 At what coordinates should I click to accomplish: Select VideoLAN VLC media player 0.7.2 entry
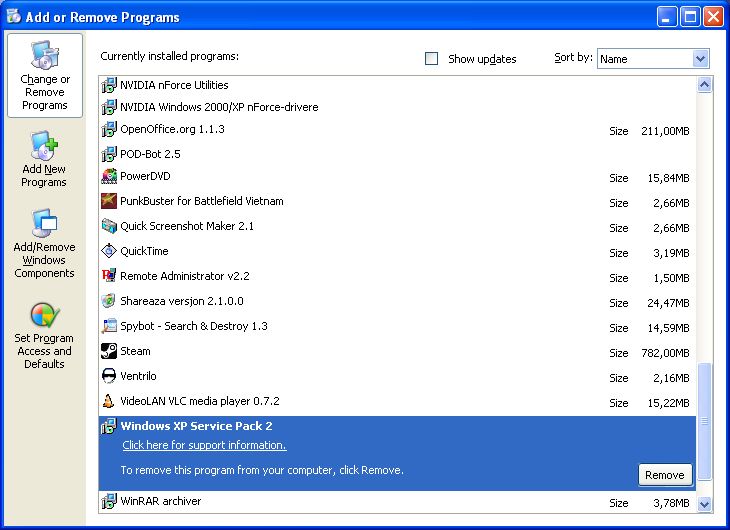(x=397, y=401)
